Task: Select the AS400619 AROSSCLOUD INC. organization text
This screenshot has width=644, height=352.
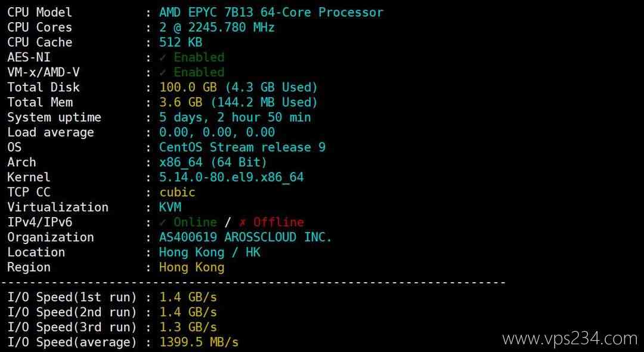Action: coord(245,237)
